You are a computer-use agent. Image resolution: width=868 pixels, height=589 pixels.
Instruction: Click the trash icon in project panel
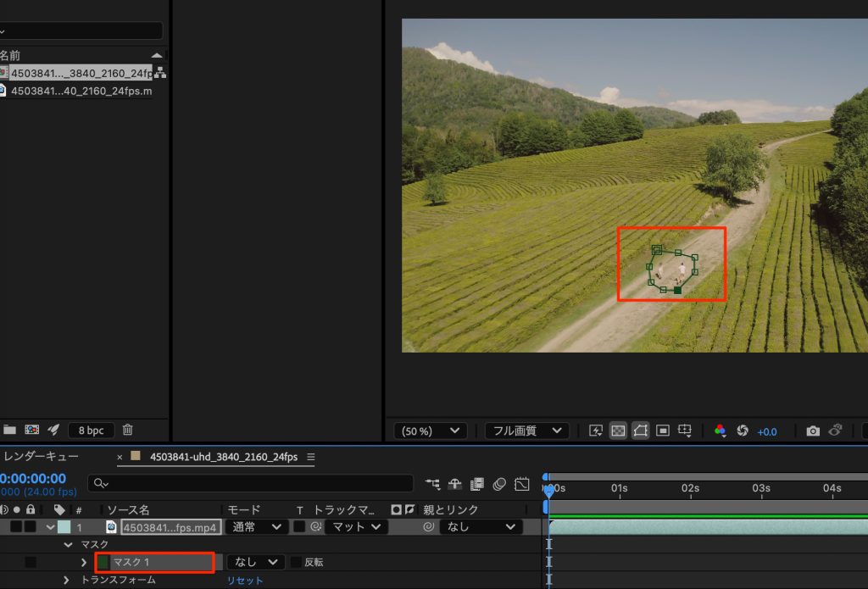pos(128,430)
